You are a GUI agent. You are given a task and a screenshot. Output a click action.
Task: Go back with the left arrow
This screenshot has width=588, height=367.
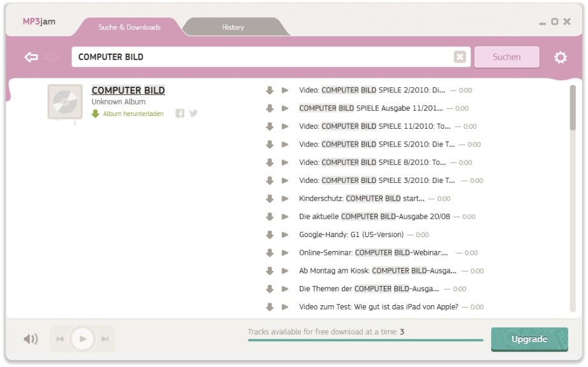coord(31,57)
